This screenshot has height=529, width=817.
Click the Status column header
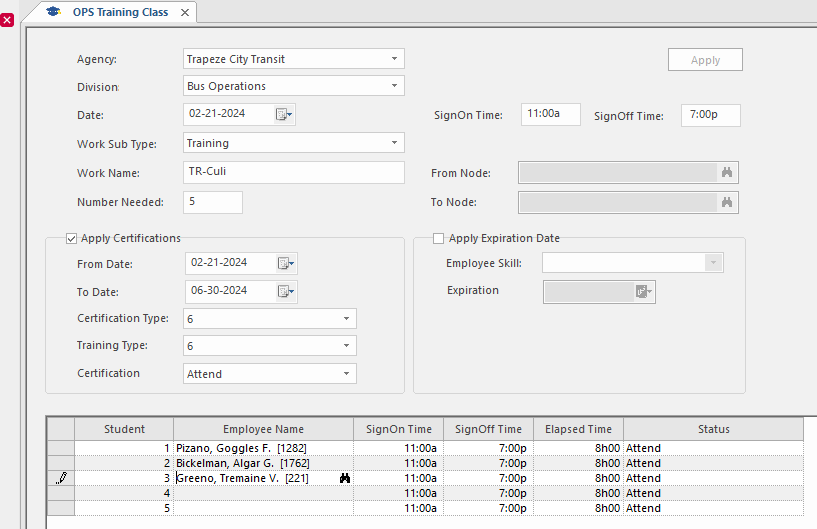click(x=714, y=429)
